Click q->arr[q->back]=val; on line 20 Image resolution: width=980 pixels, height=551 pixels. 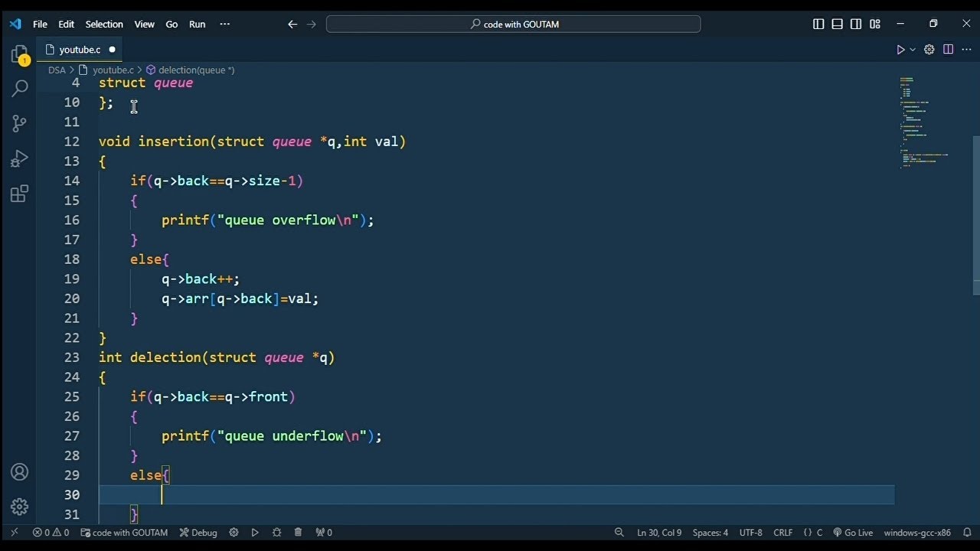pos(240,299)
